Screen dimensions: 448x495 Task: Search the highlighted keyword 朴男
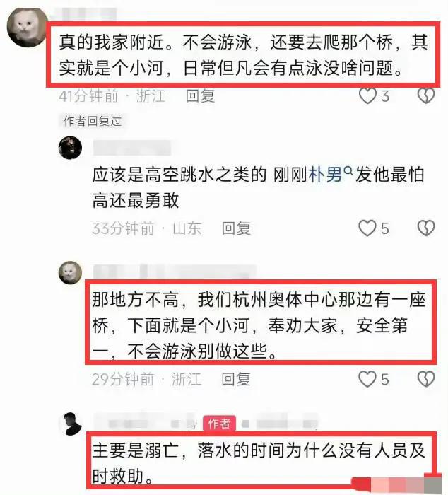pyautogui.click(x=325, y=175)
